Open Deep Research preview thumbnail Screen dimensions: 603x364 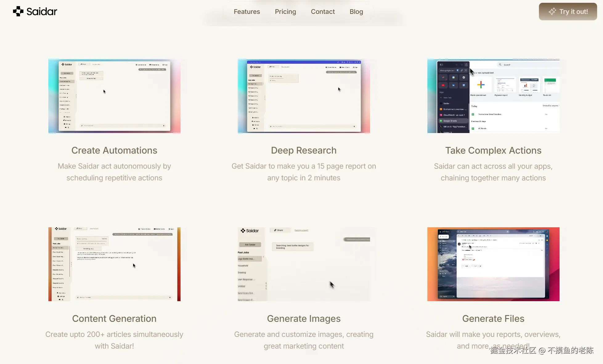[304, 96]
